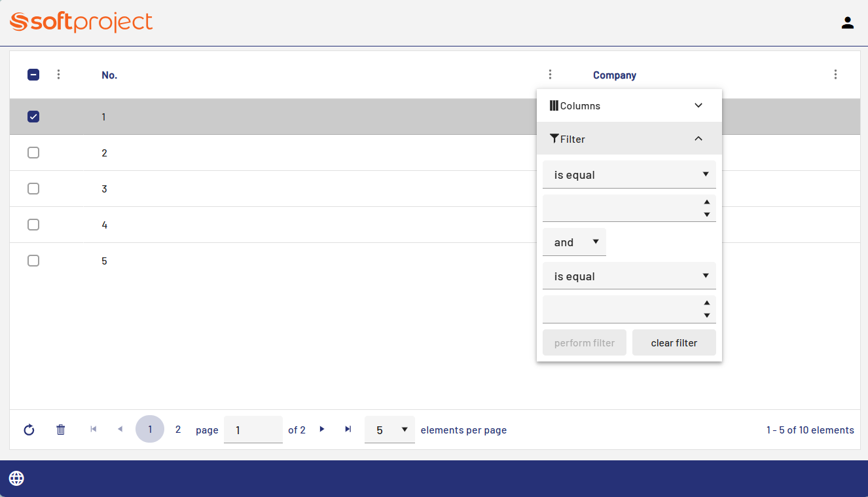This screenshot has height=497, width=868.
Task: Toggle the select-all header checkbox
Action: 33,75
